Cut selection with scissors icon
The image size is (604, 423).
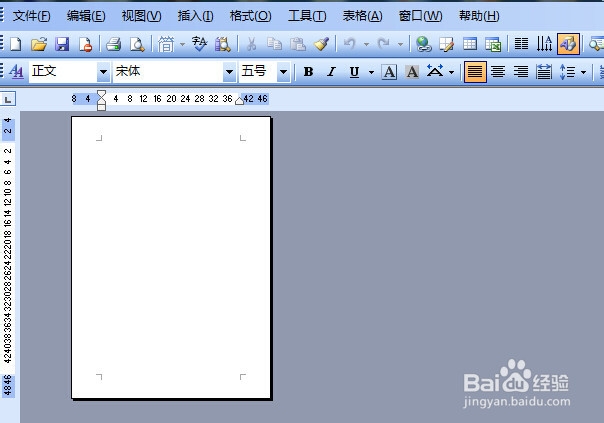coord(251,44)
